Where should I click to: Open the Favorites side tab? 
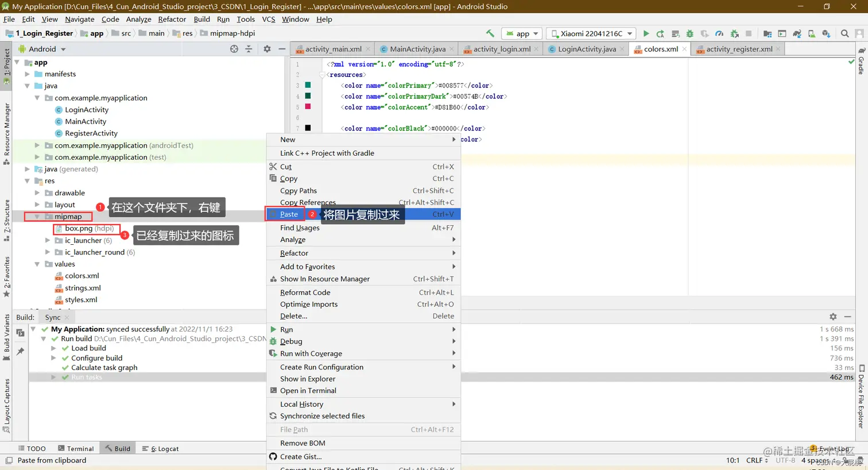[x=7, y=277]
